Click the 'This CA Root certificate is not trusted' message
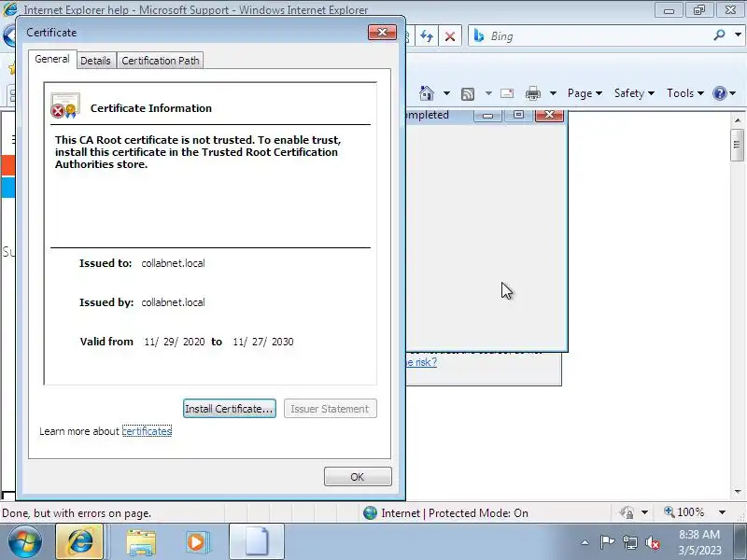Image resolution: width=747 pixels, height=560 pixels. (x=198, y=152)
